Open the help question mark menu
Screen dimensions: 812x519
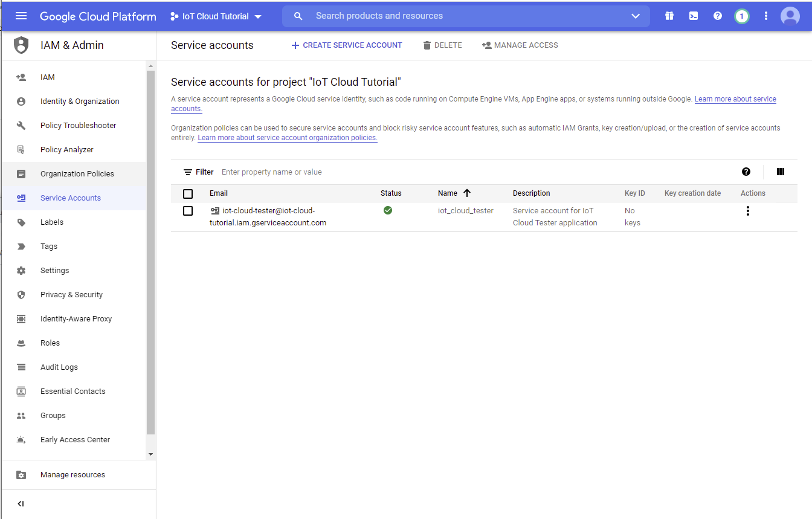[x=718, y=16]
